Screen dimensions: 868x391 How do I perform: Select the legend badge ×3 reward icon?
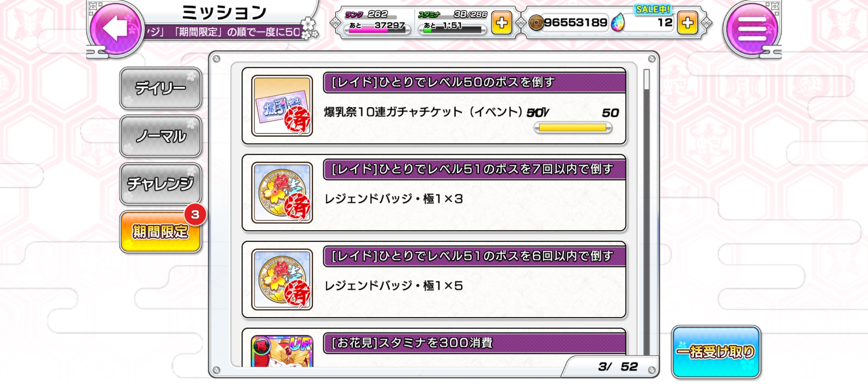(x=282, y=193)
